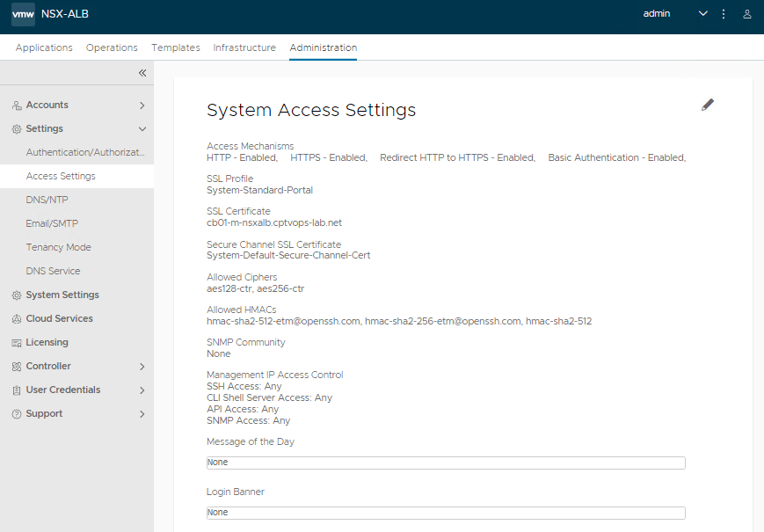Screen dimensions: 764x532
Task: Open the Applications tab
Action: point(44,47)
